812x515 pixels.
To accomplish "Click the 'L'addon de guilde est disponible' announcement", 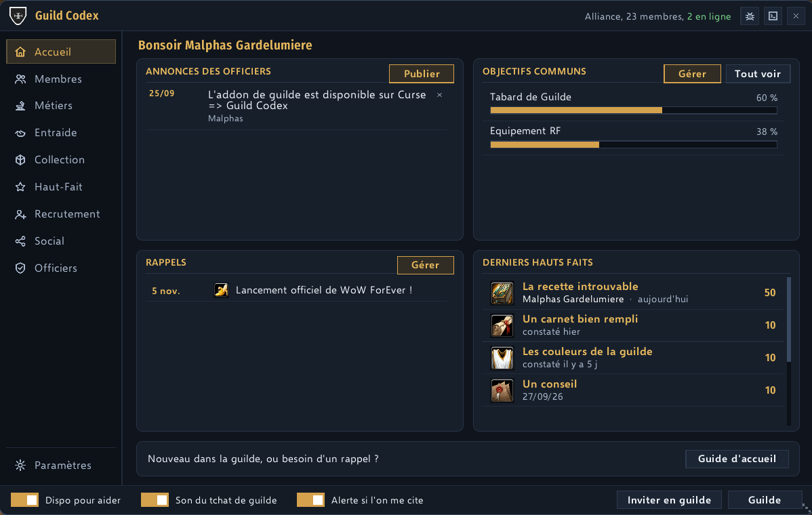I will pyautogui.click(x=317, y=100).
